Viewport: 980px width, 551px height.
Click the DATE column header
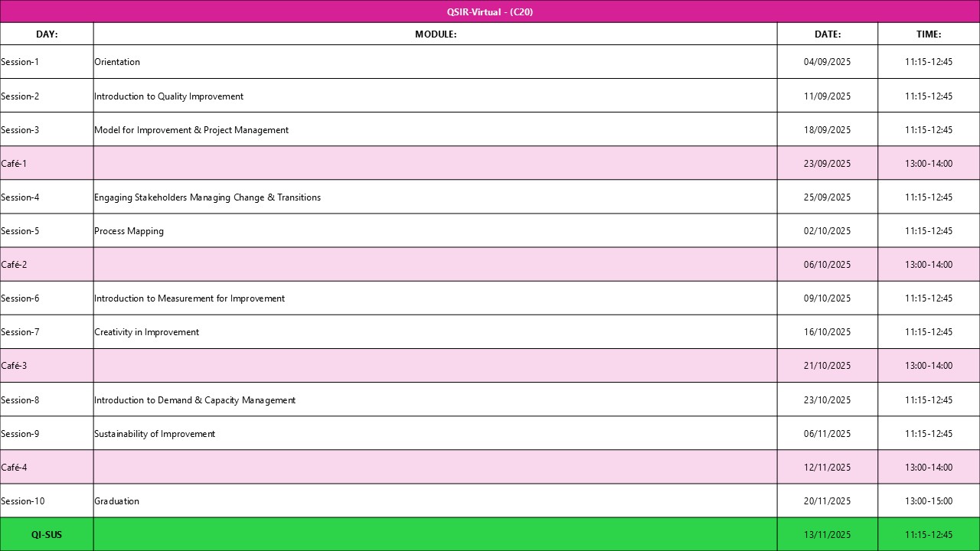click(x=827, y=34)
